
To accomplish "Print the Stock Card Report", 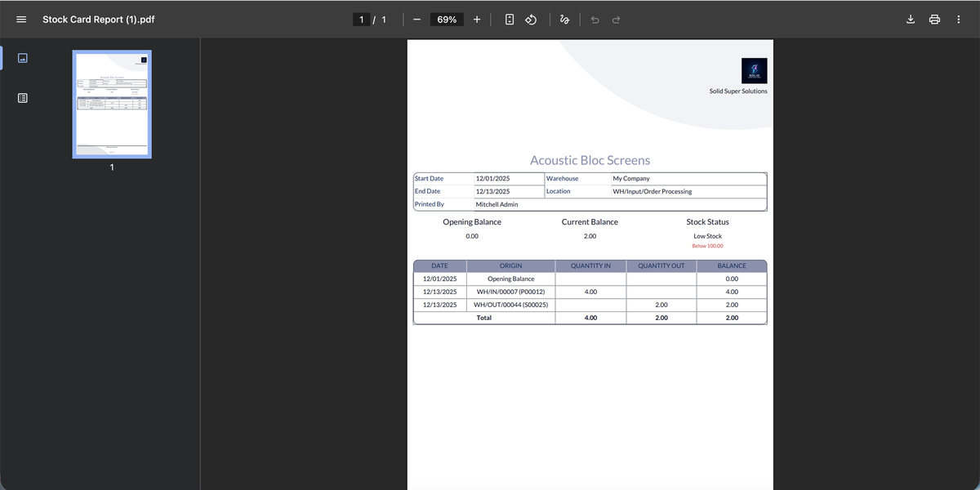I will pos(934,19).
